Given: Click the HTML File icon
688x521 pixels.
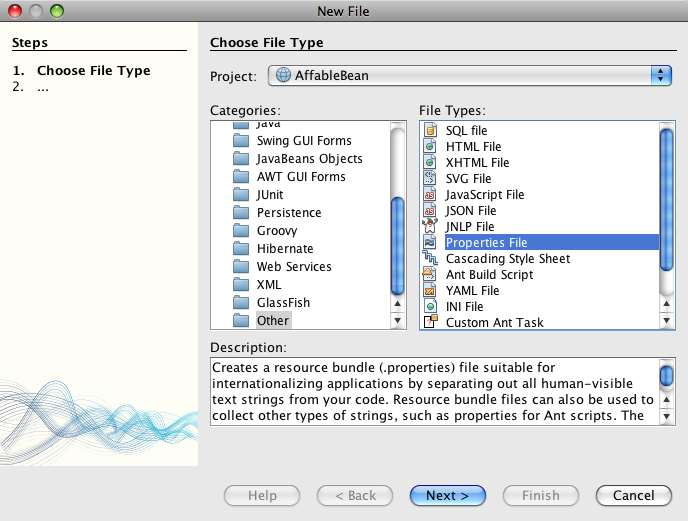Looking at the screenshot, I should pyautogui.click(x=431, y=147).
